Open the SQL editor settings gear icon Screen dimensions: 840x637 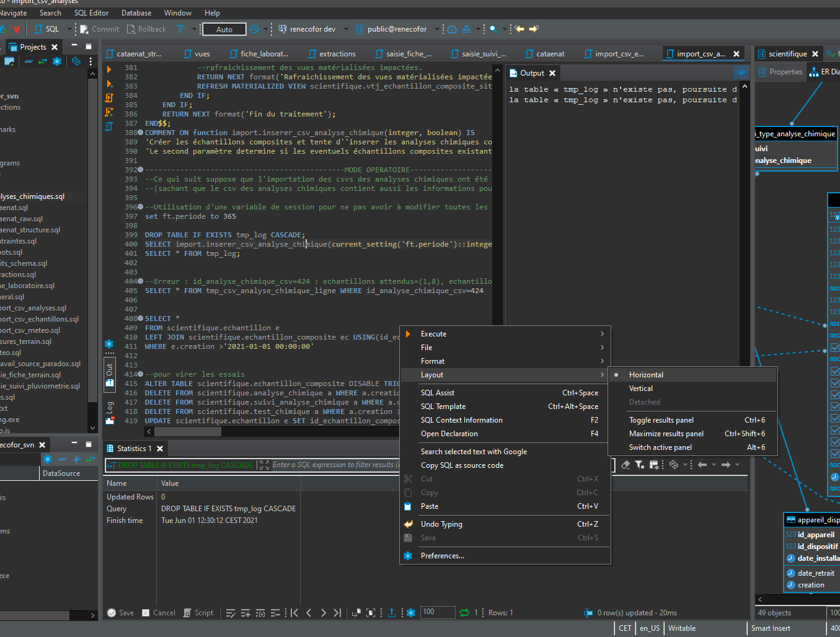109,344
